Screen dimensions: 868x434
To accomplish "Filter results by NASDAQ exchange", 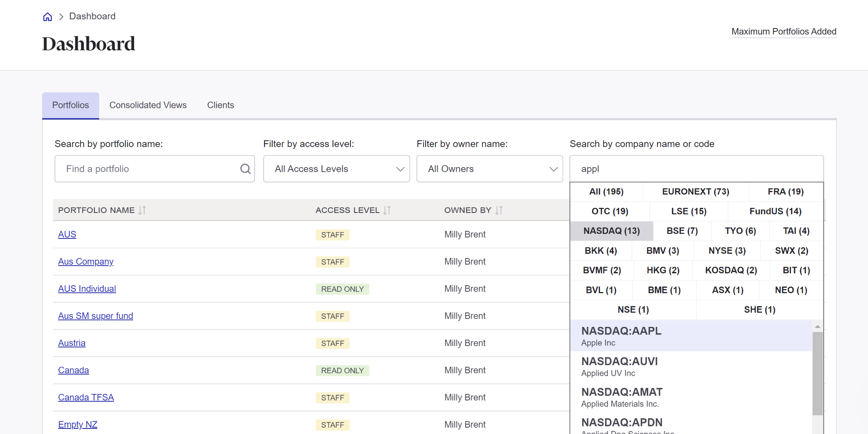I will click(611, 231).
